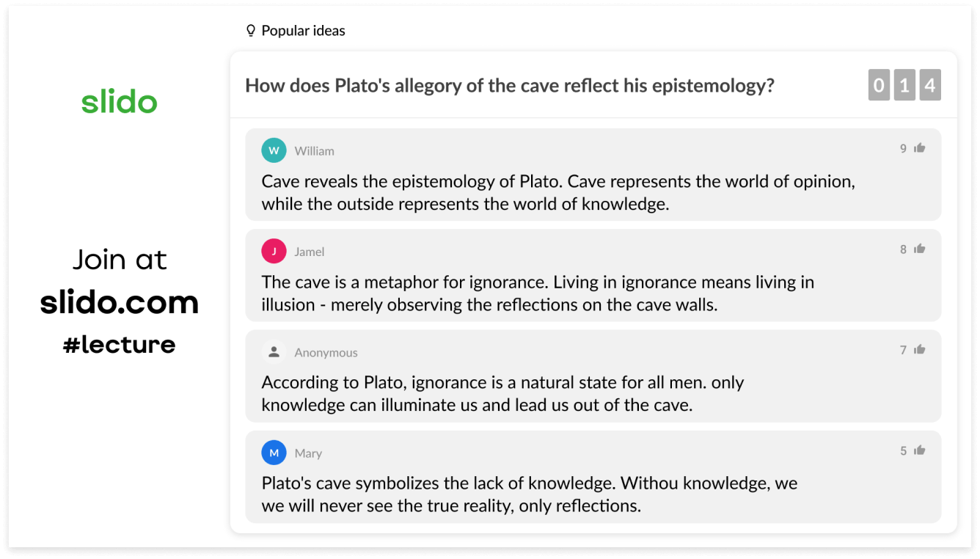Click the thumbs-up icon on Mary's answer
The image size is (980, 559).
pyautogui.click(x=919, y=450)
